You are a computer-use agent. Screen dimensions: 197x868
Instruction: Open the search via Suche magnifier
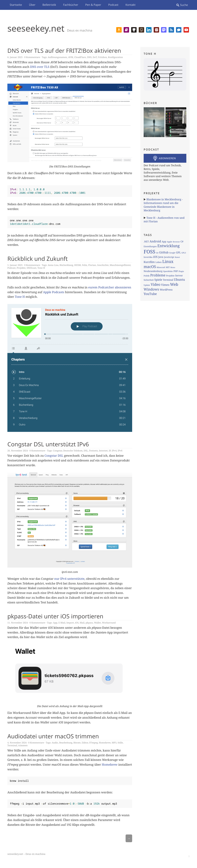point(182,5)
